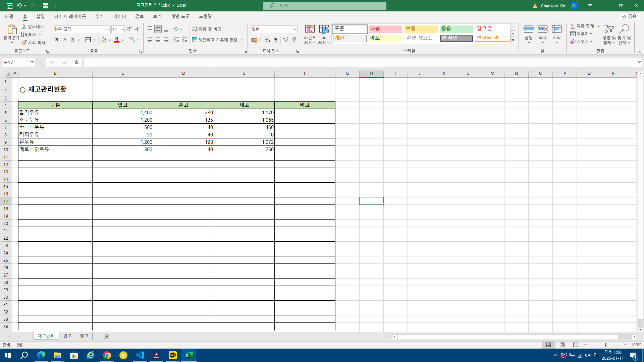Image resolution: width=644 pixels, height=362 pixels.
Task: Expand the Merge and Center dropdown arrow
Action: (242, 40)
